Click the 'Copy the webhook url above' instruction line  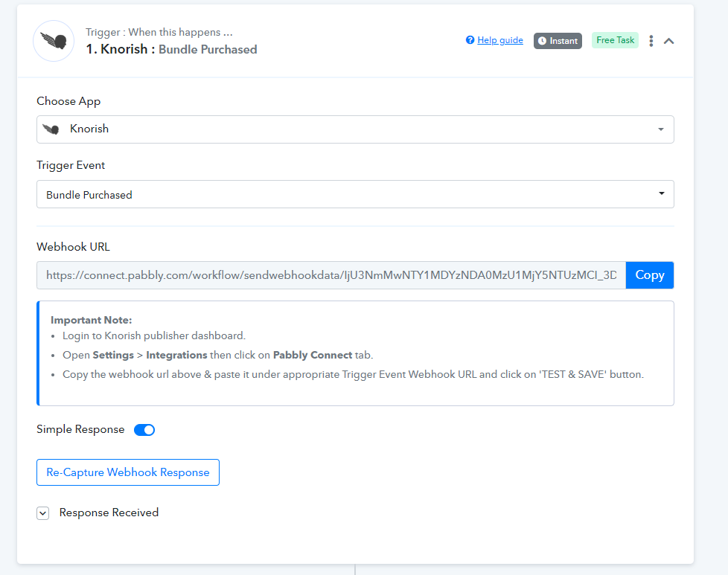(x=354, y=374)
